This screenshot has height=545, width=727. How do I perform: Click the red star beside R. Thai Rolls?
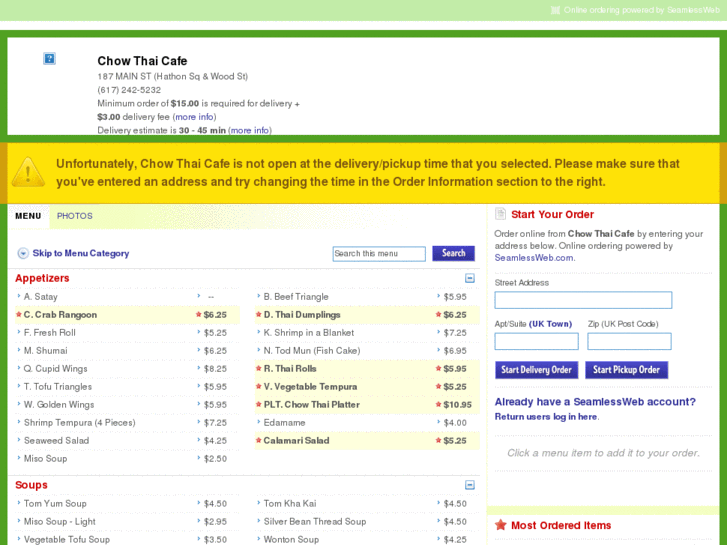(259, 369)
